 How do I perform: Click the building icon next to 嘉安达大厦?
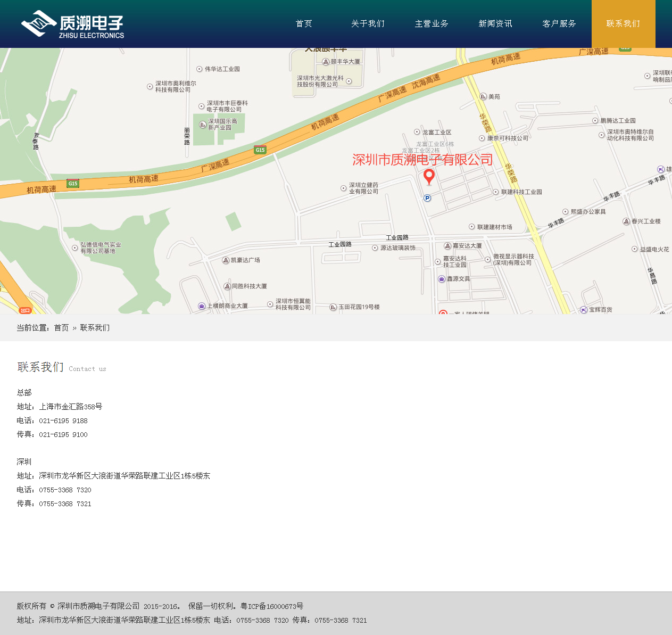click(x=447, y=246)
